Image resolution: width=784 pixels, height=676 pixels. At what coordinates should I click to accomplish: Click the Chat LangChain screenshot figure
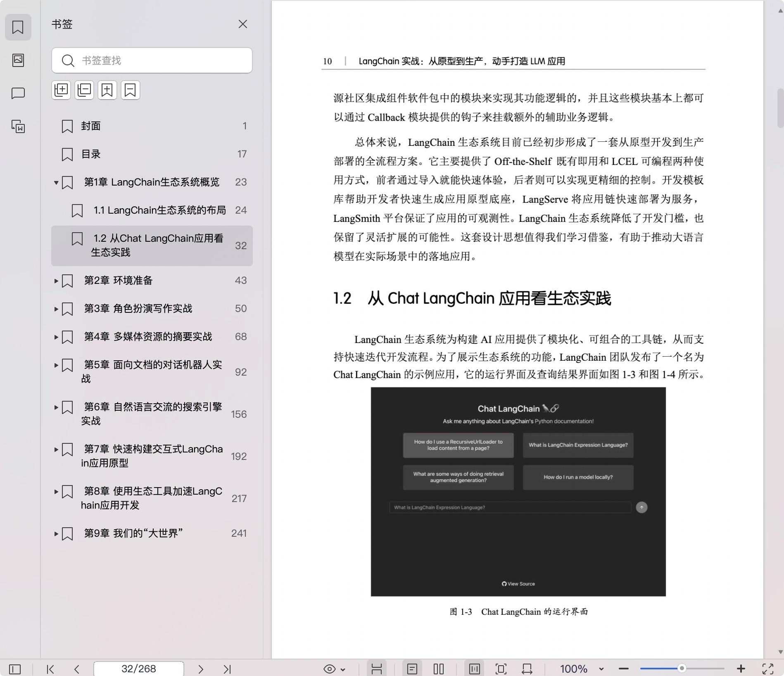[x=518, y=492]
